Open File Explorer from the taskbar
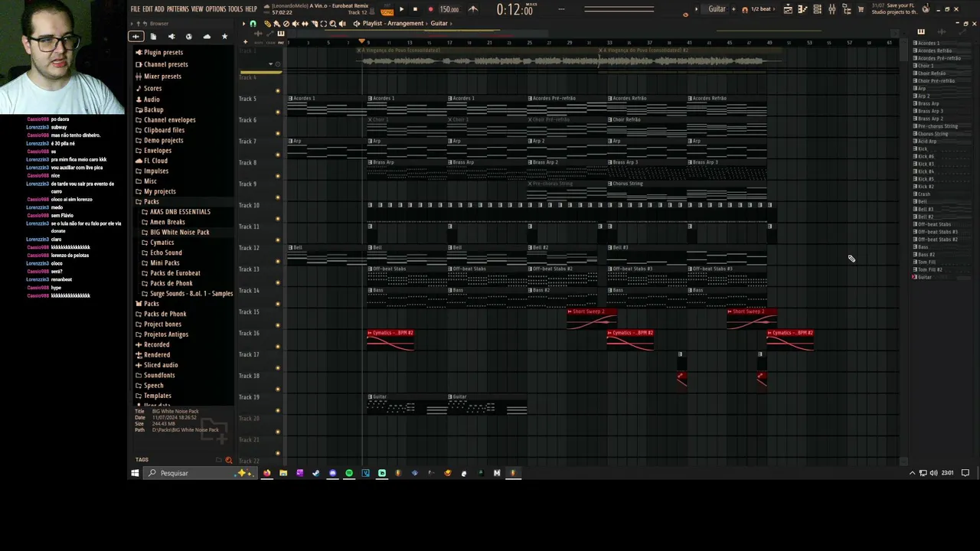Screen dimensions: 980x551 (x=283, y=473)
